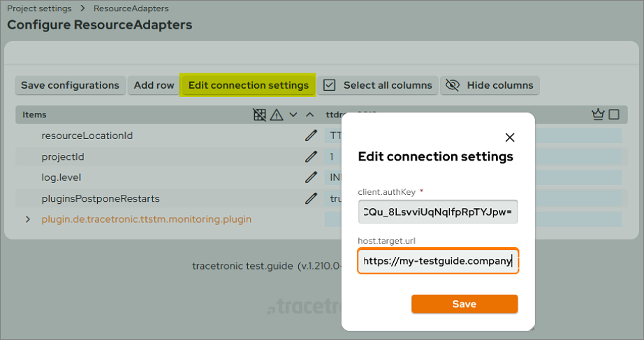The height and width of the screenshot is (340, 644).
Task: Edit the projectId row pencil icon
Action: [311, 156]
